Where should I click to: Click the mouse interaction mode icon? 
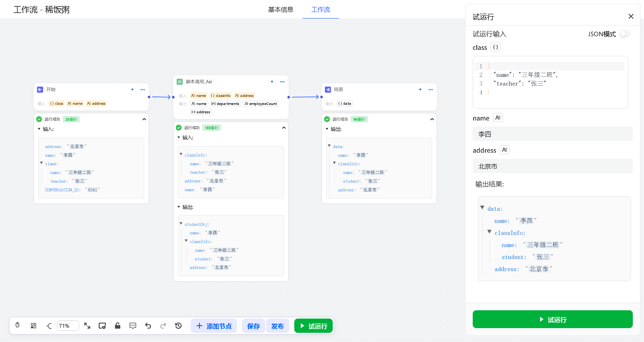point(17,325)
